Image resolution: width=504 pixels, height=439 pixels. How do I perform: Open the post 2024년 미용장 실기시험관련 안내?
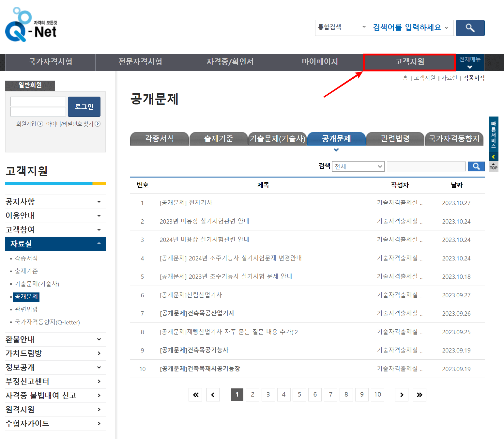click(x=204, y=240)
